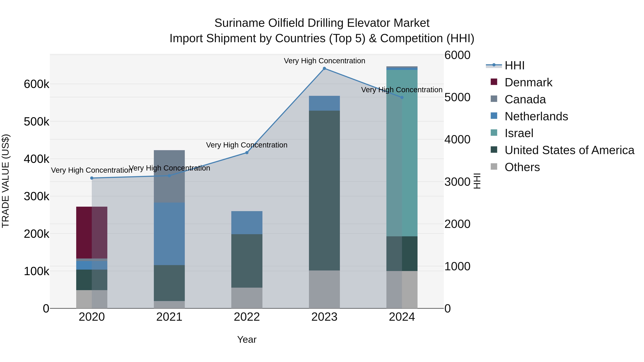The image size is (644, 362).
Task: Click the Suriname Oilfield Drilling Elevator Market title
Action: (322, 23)
